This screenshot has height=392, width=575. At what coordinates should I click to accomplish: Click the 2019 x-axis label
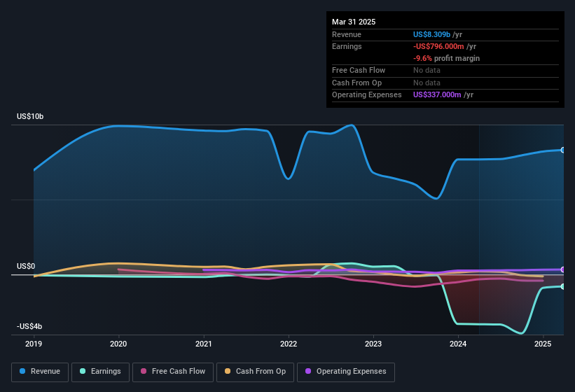coord(34,344)
